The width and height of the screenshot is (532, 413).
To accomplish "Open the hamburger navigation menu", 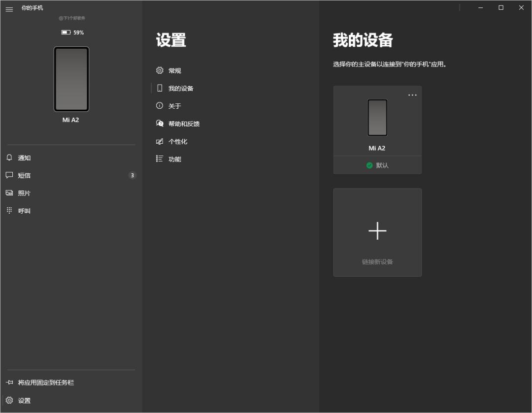I will coord(9,8).
